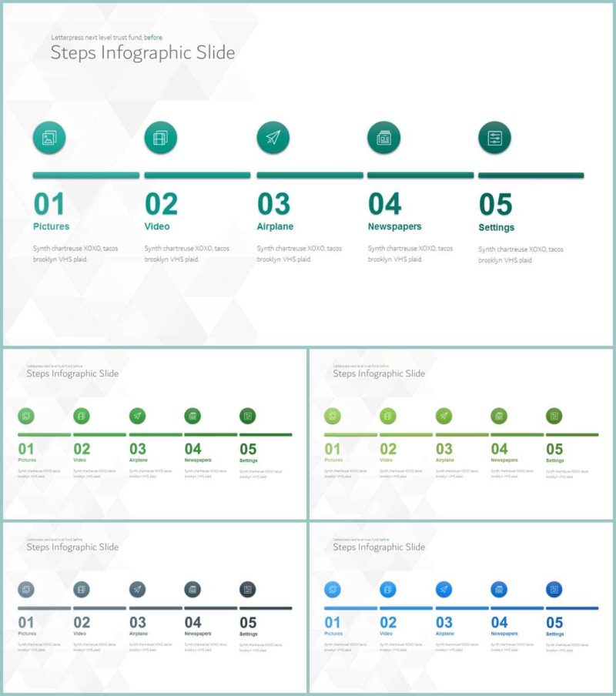Open the dark gray variant slide thumbnail title
This screenshot has height=696, width=616.
[72, 547]
